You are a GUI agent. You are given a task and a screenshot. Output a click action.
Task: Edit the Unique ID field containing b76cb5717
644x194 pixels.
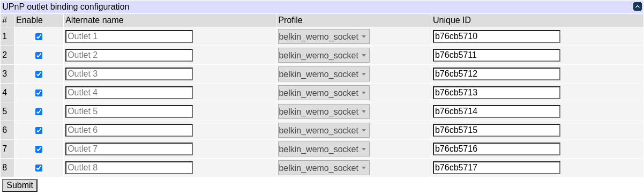pos(497,168)
